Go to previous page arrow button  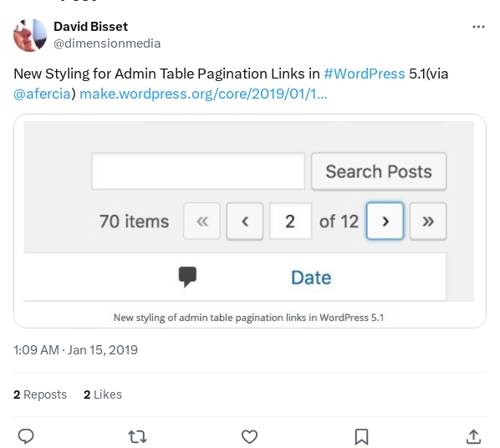click(245, 221)
